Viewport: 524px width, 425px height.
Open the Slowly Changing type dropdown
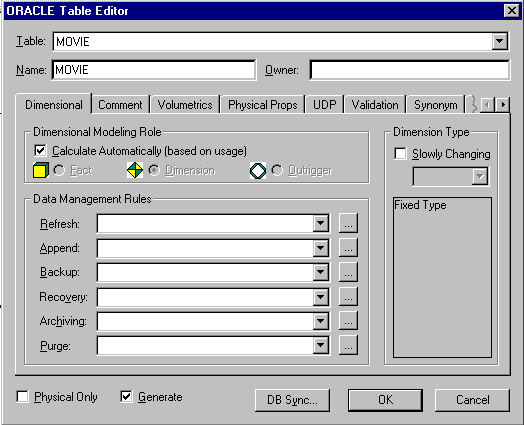(480, 176)
